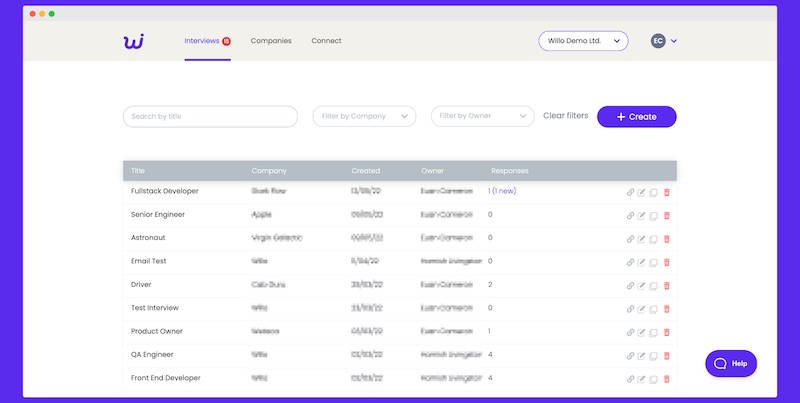Edit the Email Test interview
Image resolution: width=800 pixels, height=403 pixels.
pyautogui.click(x=641, y=263)
